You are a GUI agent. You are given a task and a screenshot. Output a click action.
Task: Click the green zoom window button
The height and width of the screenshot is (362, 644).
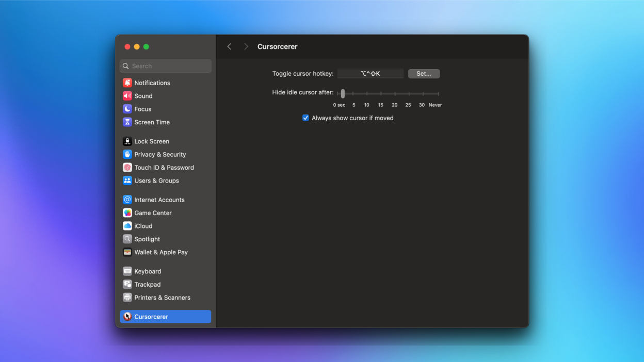pos(146,47)
